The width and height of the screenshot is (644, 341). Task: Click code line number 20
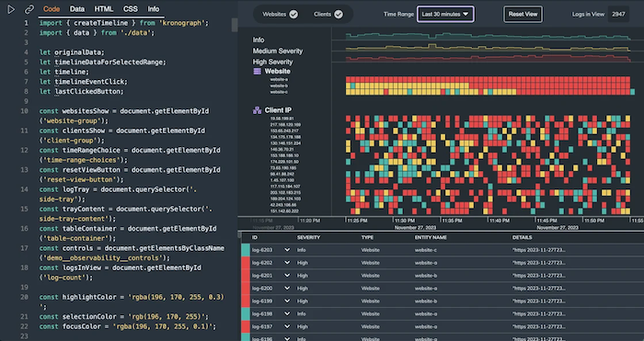tap(24, 297)
